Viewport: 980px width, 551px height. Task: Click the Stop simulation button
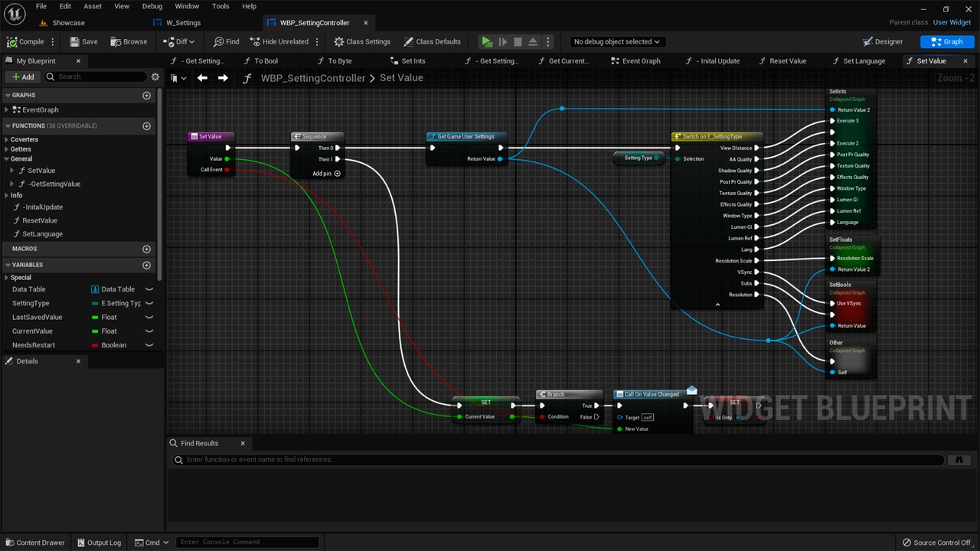point(518,41)
